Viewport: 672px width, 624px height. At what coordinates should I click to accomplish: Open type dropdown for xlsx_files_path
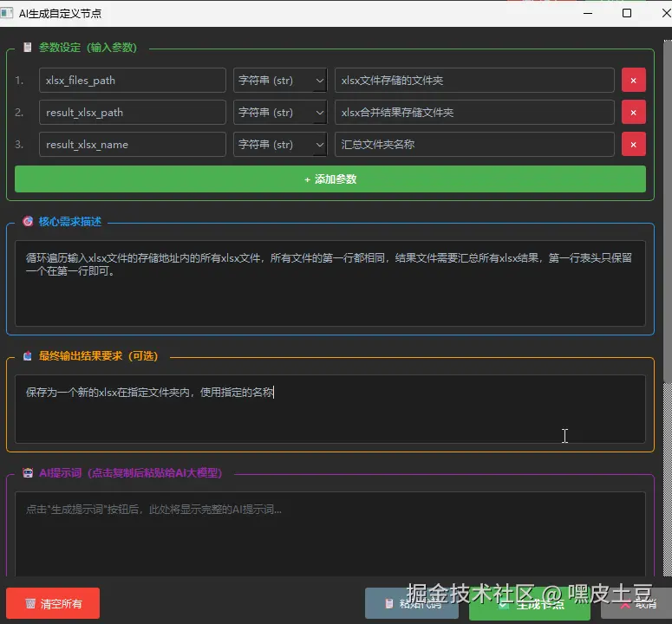tap(280, 80)
